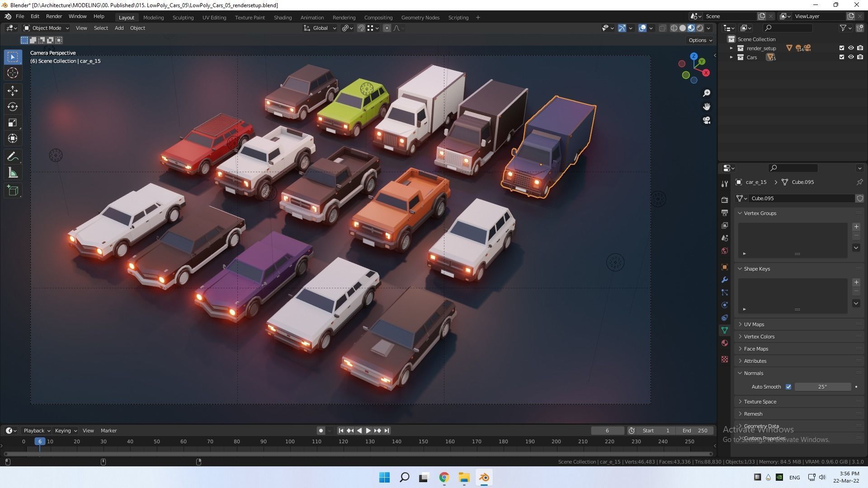Toggle viewport overlays button
868x488 pixels.
pyautogui.click(x=642, y=28)
